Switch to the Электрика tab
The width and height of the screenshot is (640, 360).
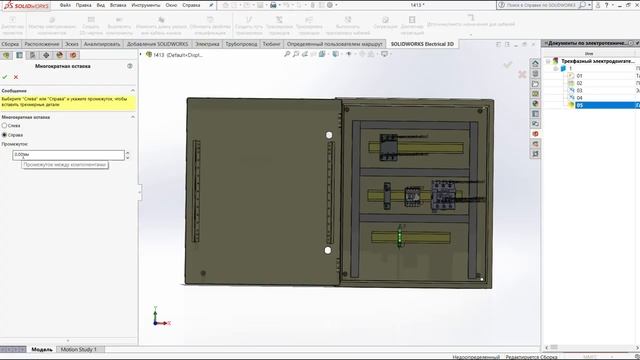[207, 44]
